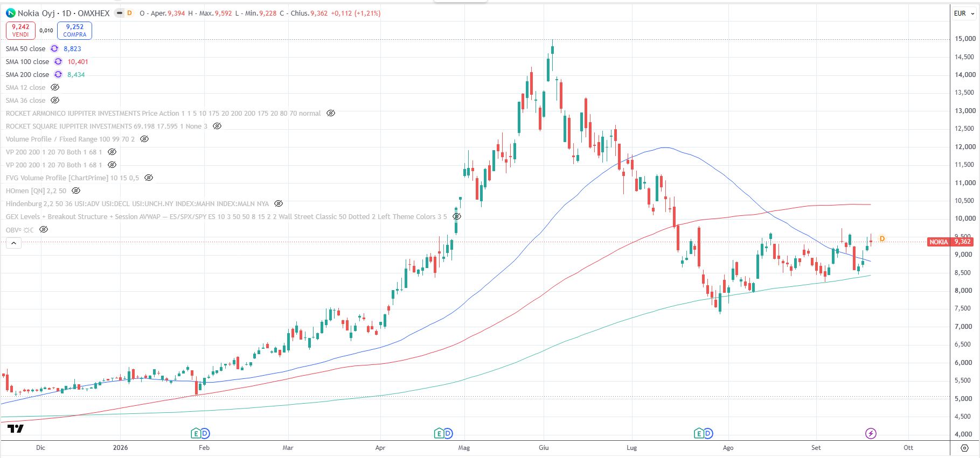This screenshot has width=980, height=458.
Task: Open the February dividend D marker
Action: (205, 433)
